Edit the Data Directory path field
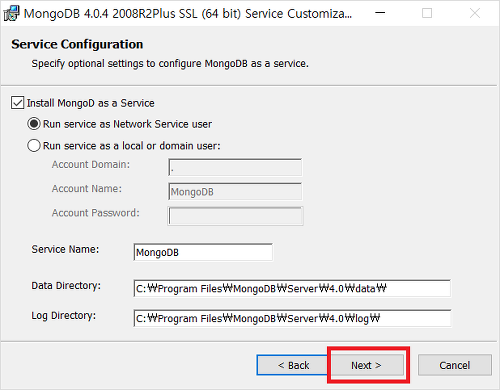The image size is (500, 390). [x=292, y=288]
